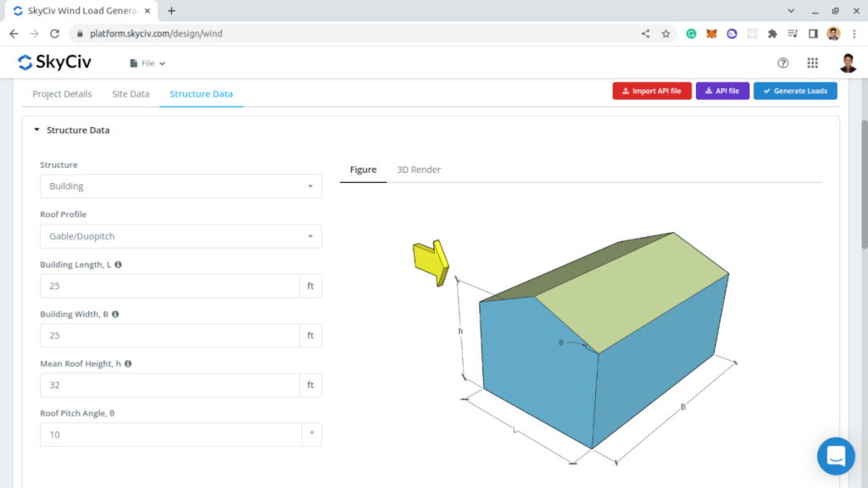Viewport: 868px width, 488px height.
Task: Switch to the Site Data tab
Action: [131, 94]
